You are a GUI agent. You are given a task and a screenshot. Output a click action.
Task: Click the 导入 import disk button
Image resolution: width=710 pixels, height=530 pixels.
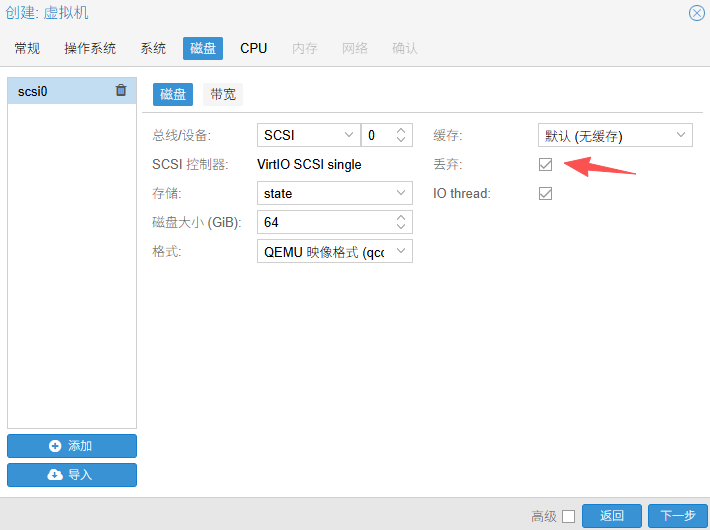coord(71,475)
